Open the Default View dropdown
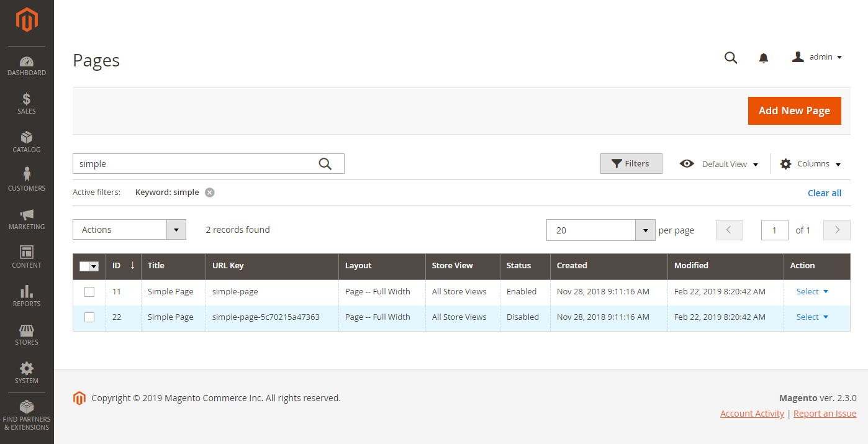 [720, 164]
